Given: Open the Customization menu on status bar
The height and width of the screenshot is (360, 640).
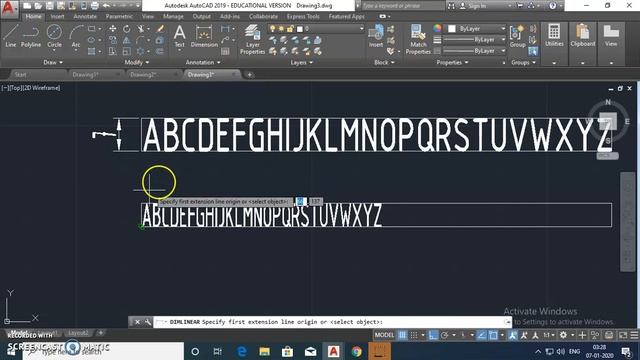Looking at the screenshot, I should click(634, 335).
